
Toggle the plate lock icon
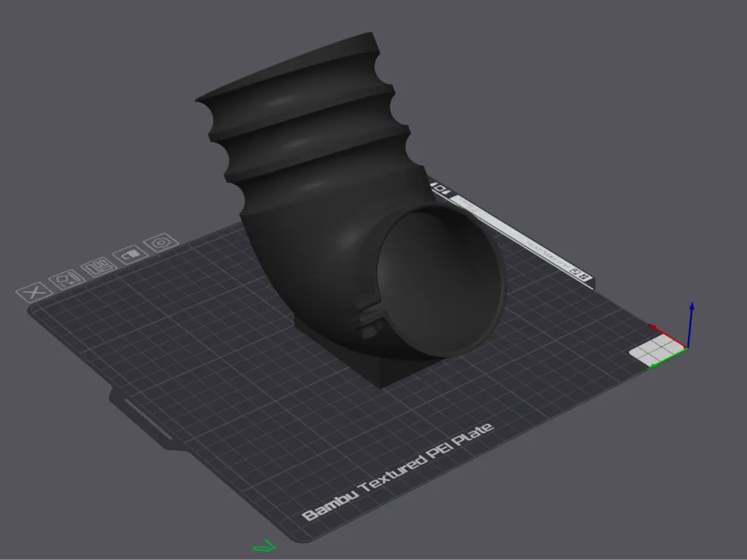click(130, 255)
